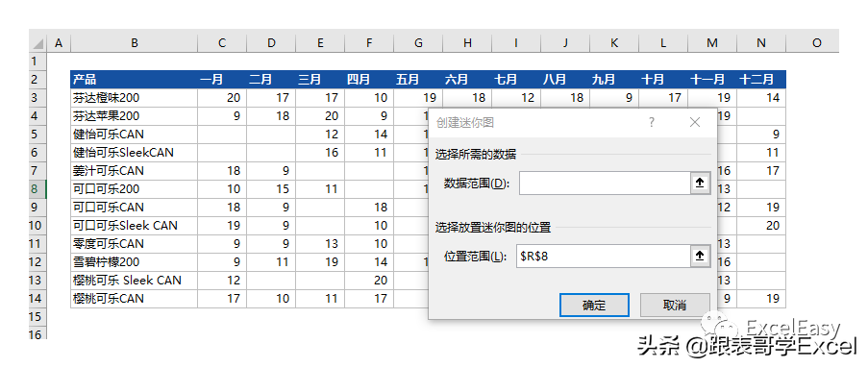Click the 二月 header cell

click(271, 79)
